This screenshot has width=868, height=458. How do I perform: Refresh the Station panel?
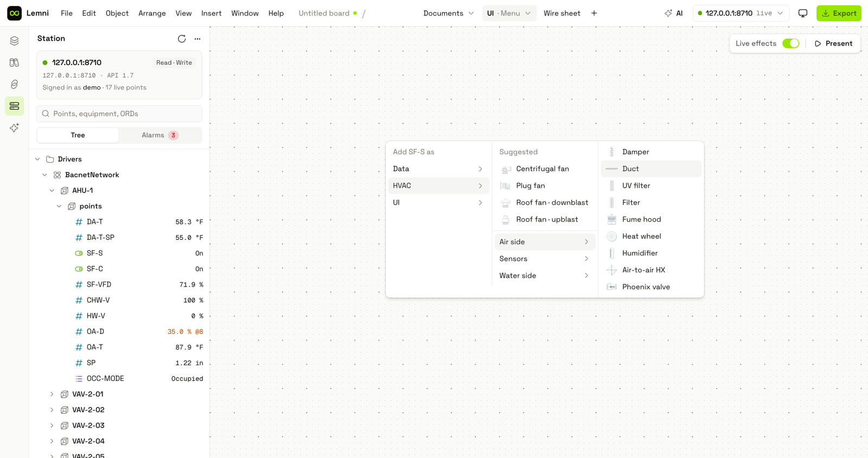click(182, 39)
